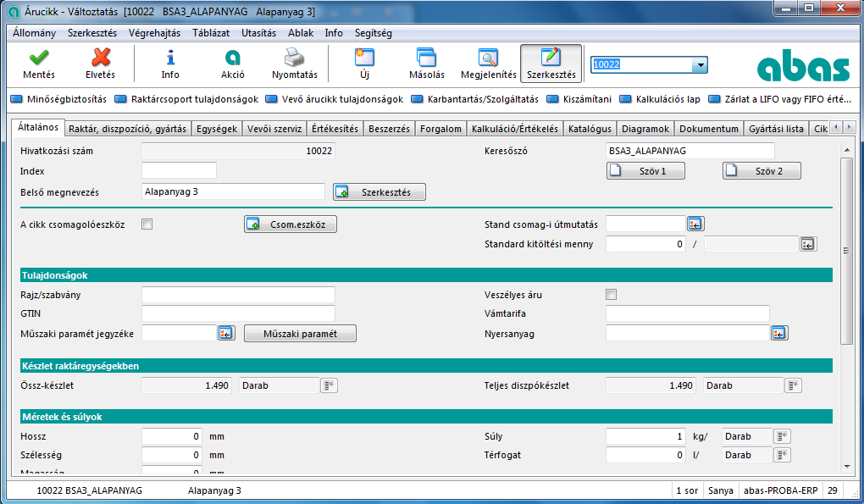Click the form scrollbar up arrow

point(846,150)
